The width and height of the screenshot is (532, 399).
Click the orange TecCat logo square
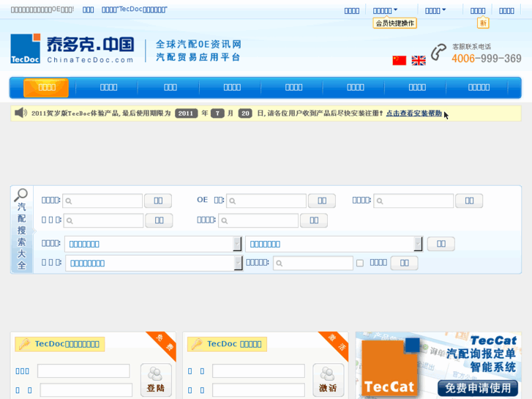[389, 368]
